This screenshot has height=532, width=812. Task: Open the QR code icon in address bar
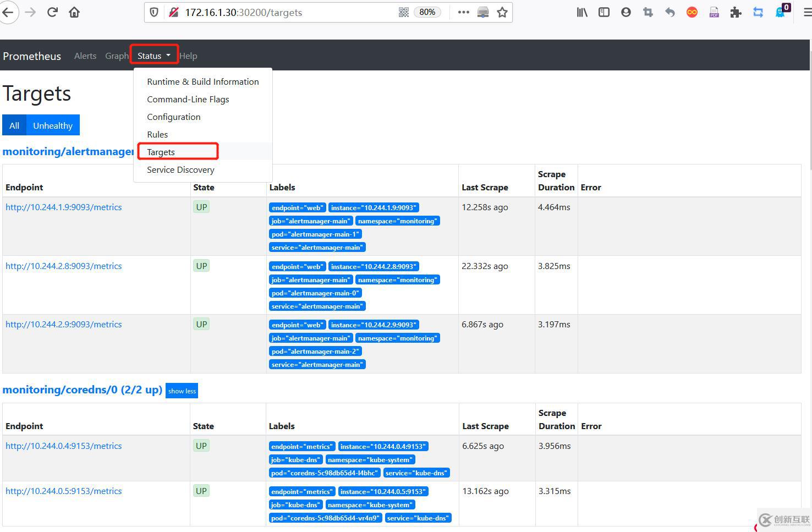coord(404,12)
